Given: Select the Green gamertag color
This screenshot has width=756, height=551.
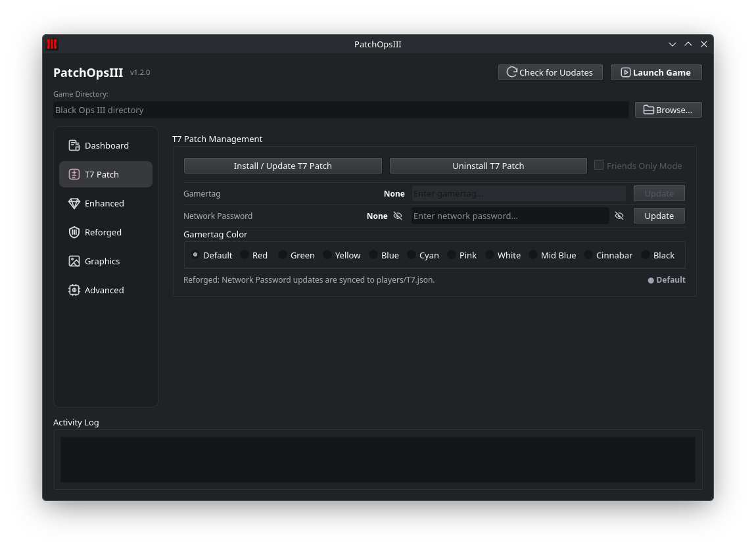Looking at the screenshot, I should (x=283, y=255).
